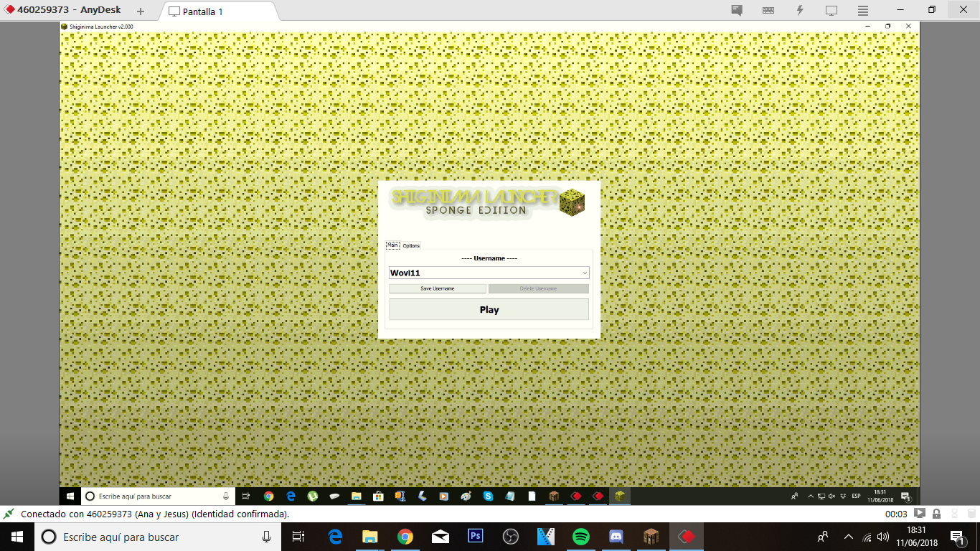980x551 pixels.
Task: Click the AnyDesk display settings monitor icon
Action: [831, 10]
